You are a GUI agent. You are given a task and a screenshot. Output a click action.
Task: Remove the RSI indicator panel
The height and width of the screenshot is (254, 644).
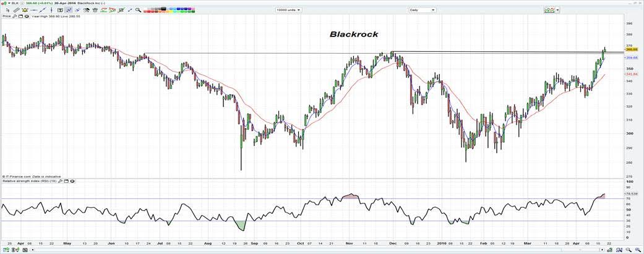tap(72, 181)
